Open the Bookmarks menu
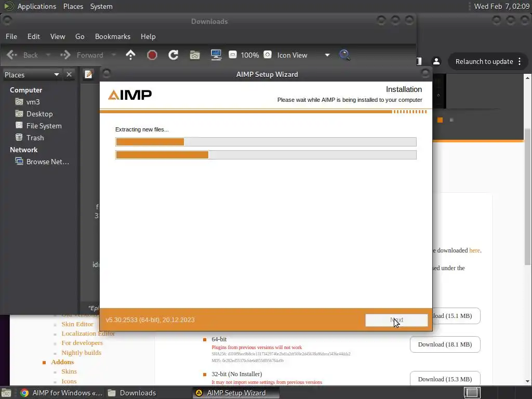This screenshot has width=532, height=399. pos(113,36)
